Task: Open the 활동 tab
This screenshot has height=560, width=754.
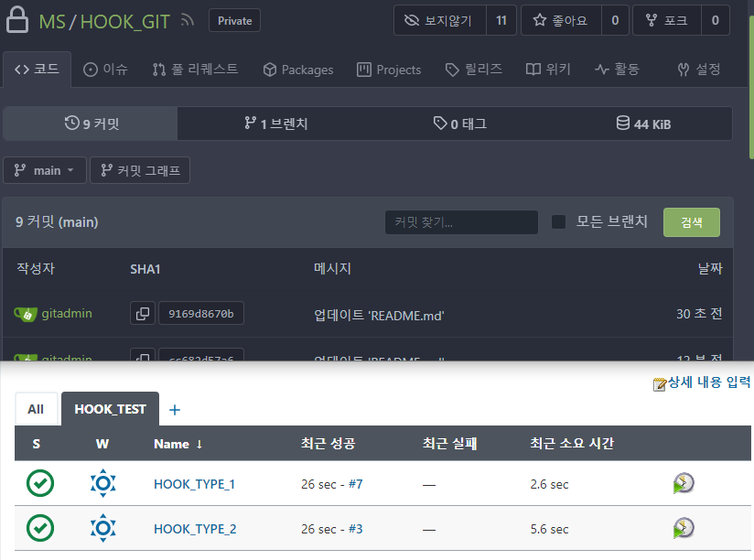Action: click(x=617, y=70)
